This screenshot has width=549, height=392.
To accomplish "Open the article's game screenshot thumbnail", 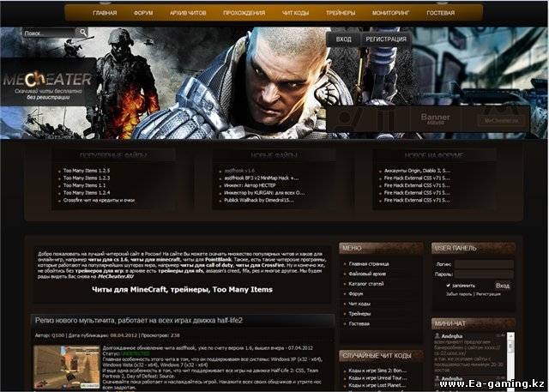I will coord(67,367).
